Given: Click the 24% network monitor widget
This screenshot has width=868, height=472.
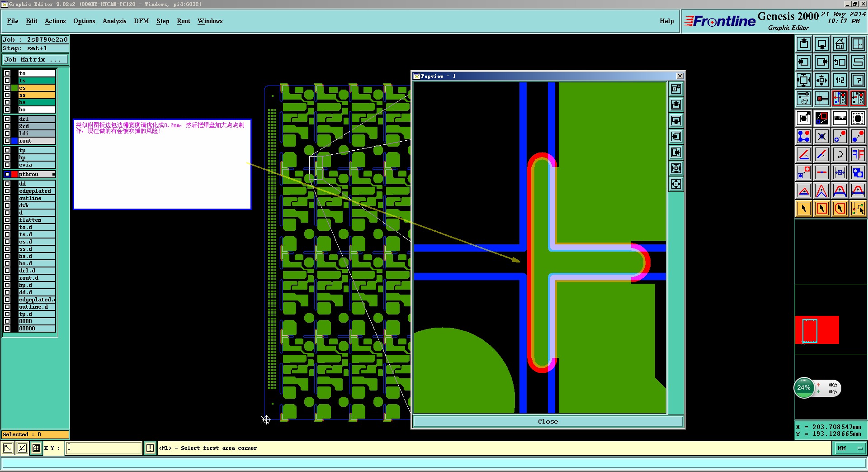Looking at the screenshot, I should pyautogui.click(x=817, y=388).
